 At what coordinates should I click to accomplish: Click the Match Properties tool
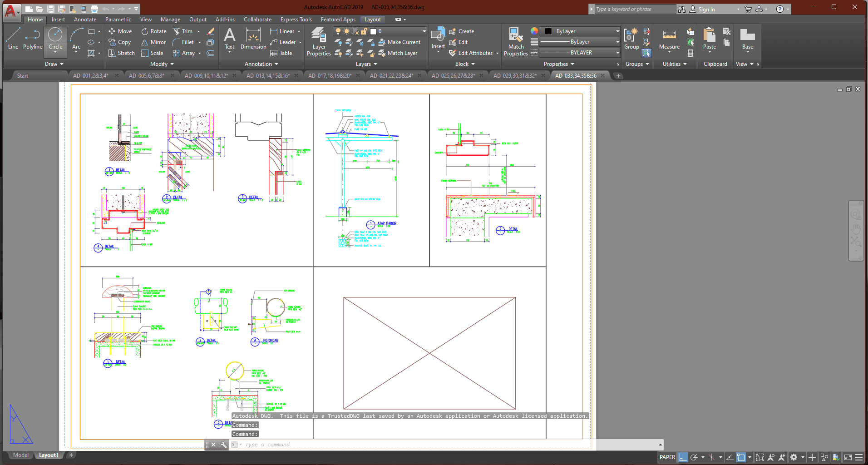[516, 41]
